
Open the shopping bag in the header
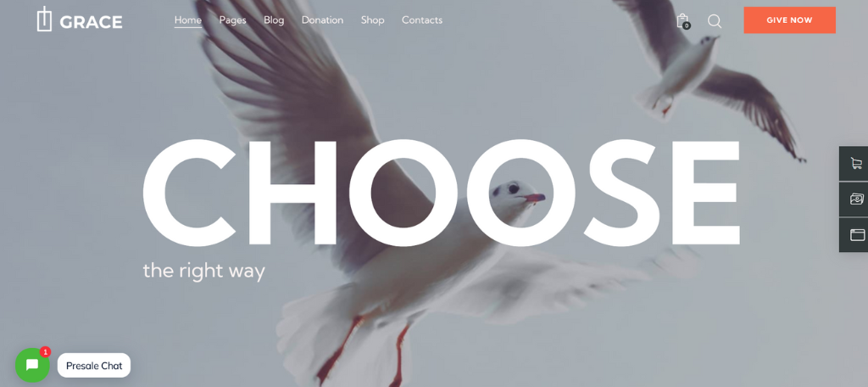tap(682, 21)
